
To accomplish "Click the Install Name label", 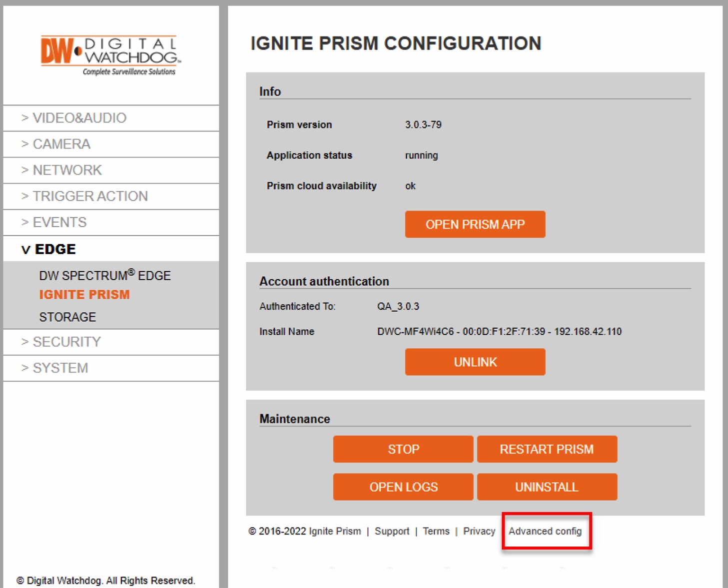I will tap(287, 331).
